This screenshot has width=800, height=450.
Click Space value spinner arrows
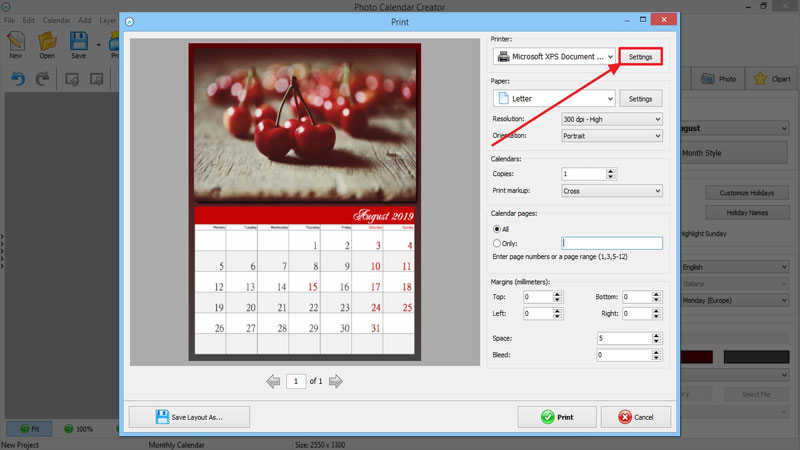[657, 338]
